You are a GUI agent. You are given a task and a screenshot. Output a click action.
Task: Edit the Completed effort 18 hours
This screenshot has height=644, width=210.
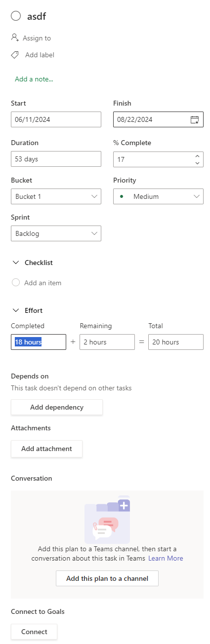pos(39,342)
